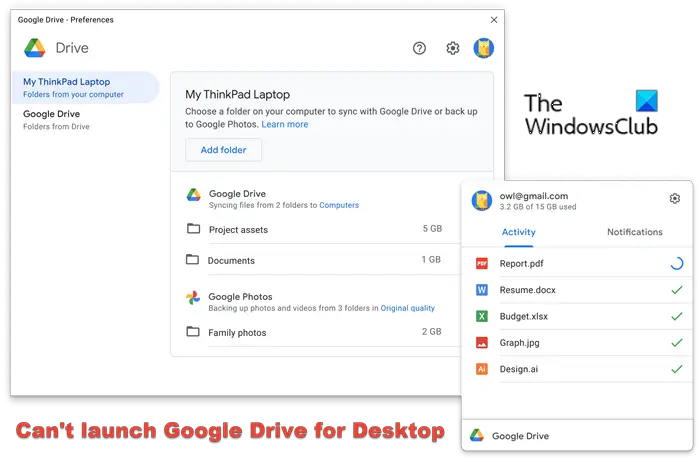This screenshot has width=698, height=459.
Task: Click the 2 GB size value
Action: [431, 331]
